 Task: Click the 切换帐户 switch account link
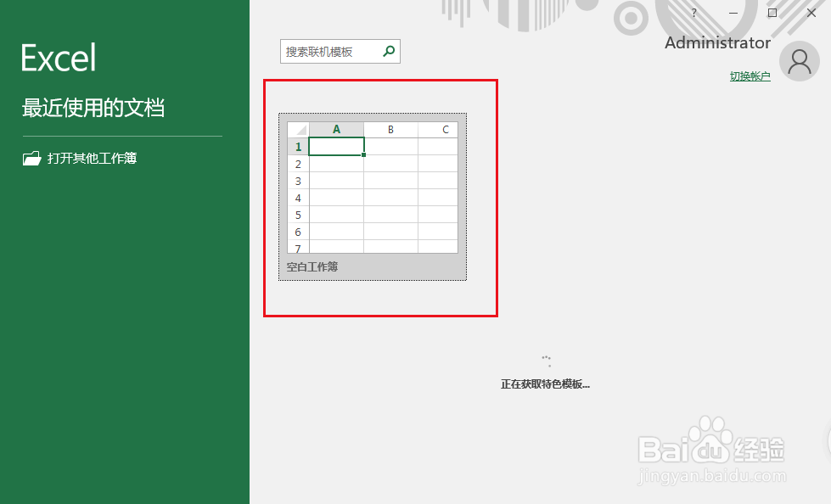click(750, 76)
